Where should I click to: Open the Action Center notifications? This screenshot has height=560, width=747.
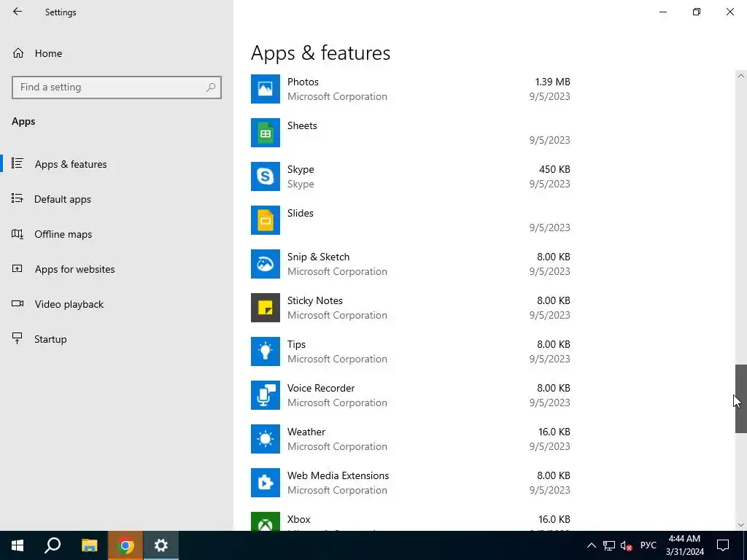tap(723, 545)
